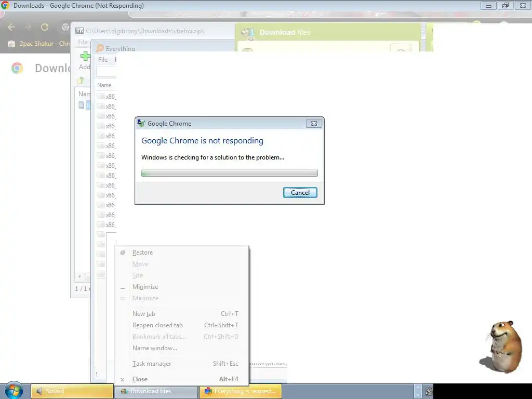Viewport: 532px width, 399px height.
Task: Click the icon in the not-responding dialog title
Action: 141,124
